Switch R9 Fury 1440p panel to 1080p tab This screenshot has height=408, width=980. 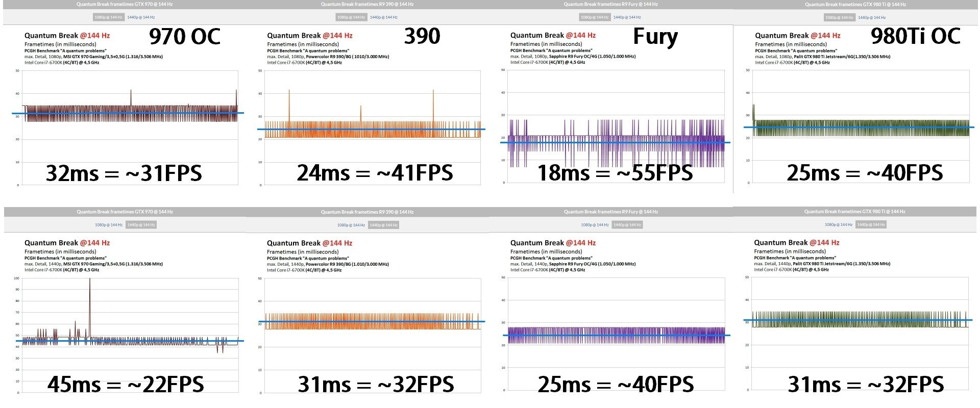595,225
